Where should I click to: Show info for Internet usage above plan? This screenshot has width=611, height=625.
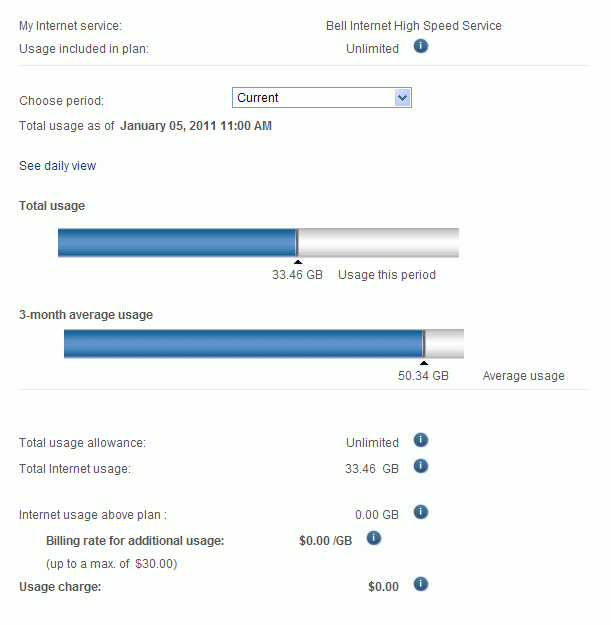pos(421,513)
